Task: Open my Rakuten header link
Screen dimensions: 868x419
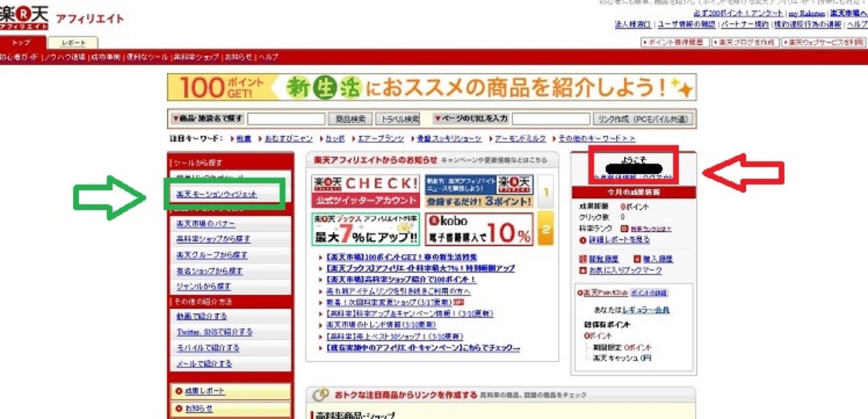Action: [807, 13]
